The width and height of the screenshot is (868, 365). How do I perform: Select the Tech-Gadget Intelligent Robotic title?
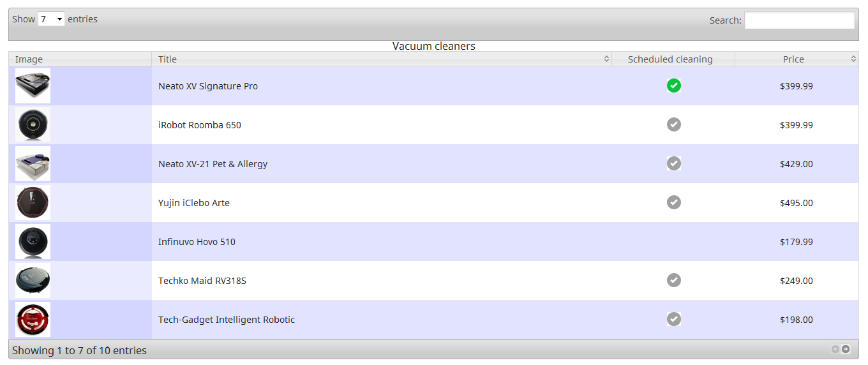click(x=227, y=320)
